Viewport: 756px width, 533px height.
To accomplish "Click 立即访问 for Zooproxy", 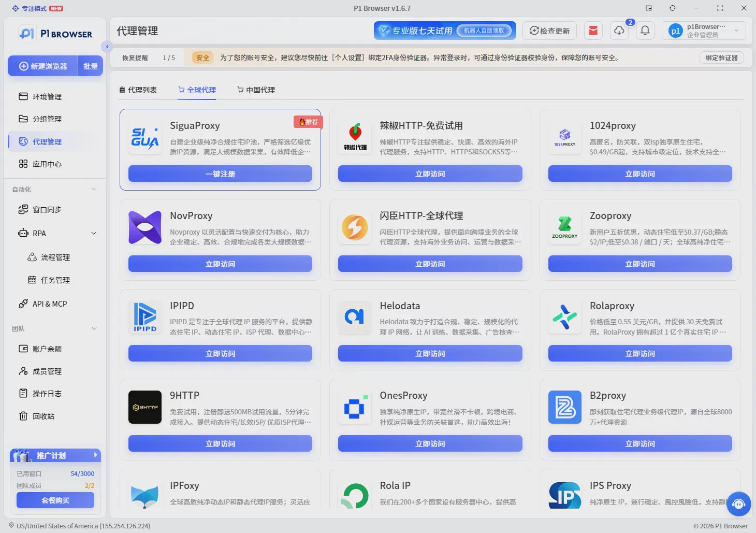I will tap(640, 264).
